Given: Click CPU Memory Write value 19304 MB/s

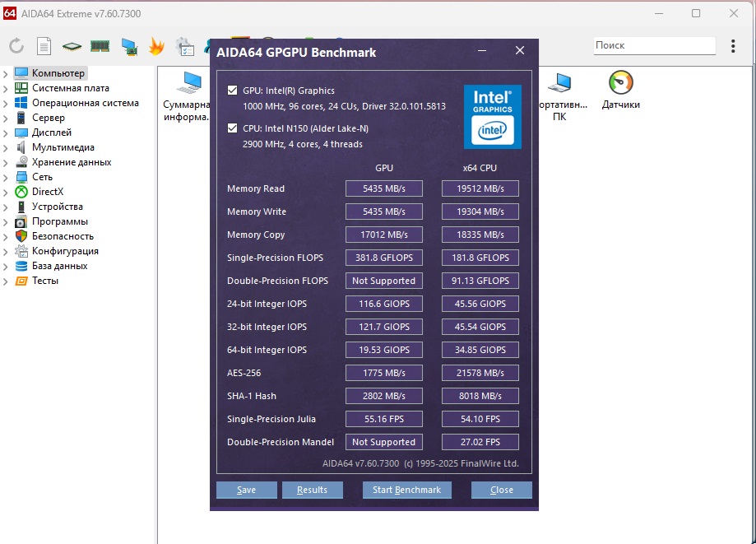Looking at the screenshot, I should point(480,212).
